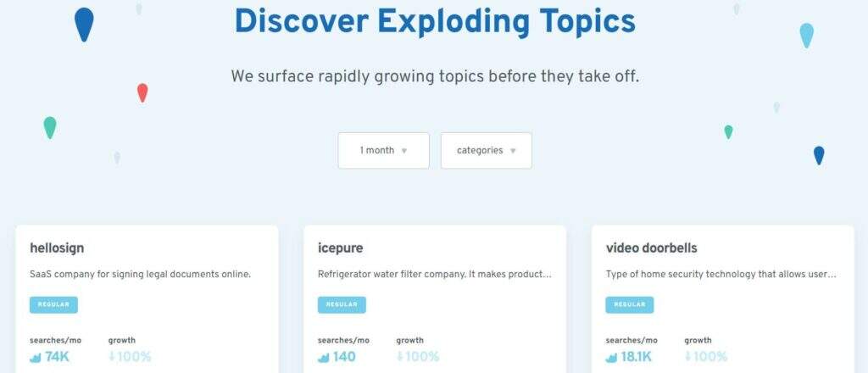Image resolution: width=868 pixels, height=373 pixels.
Task: Click the video doorbells searches chart icon
Action: pos(612,358)
